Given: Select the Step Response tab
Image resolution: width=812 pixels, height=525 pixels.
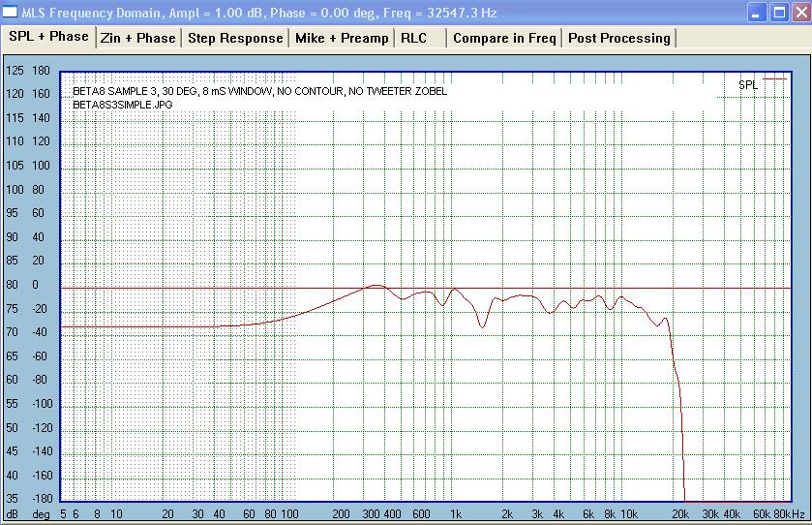Looking at the screenshot, I should click(x=235, y=39).
